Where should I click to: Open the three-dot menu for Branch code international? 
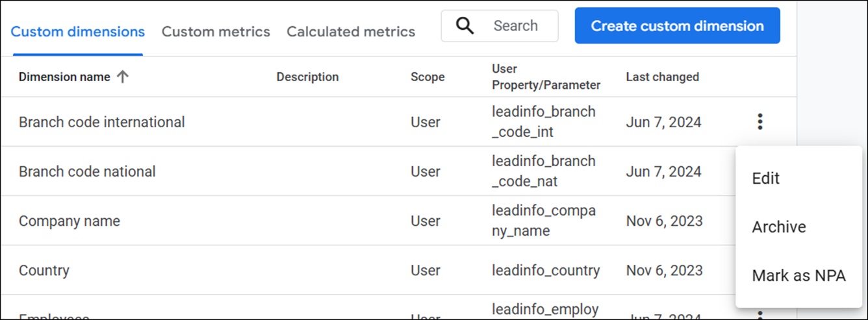tap(759, 121)
